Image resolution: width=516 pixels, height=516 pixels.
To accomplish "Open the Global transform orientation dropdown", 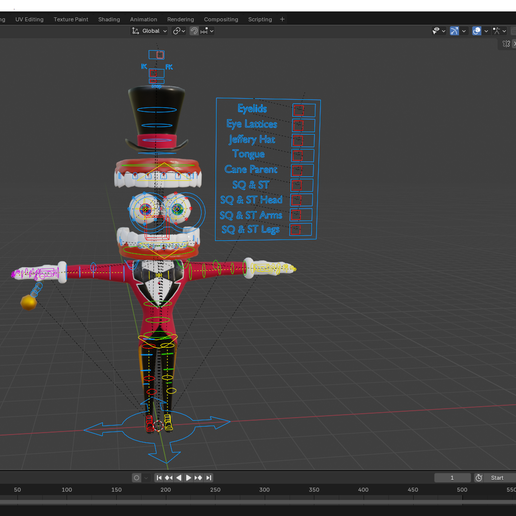I will [x=150, y=31].
